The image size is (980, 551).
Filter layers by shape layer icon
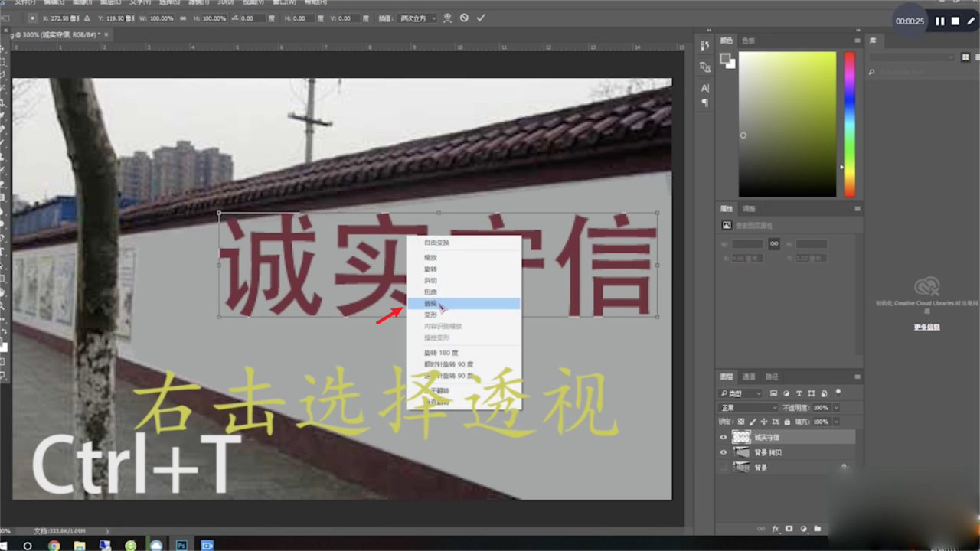(x=812, y=393)
